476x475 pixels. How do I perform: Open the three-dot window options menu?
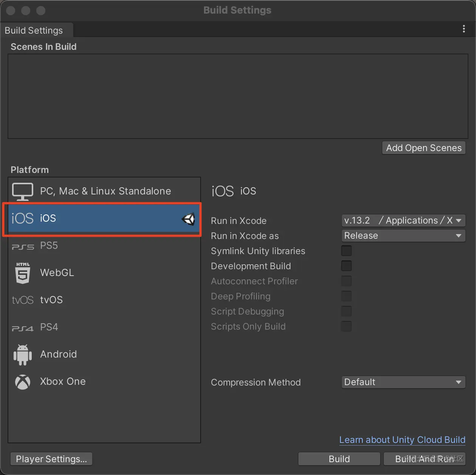pyautogui.click(x=464, y=29)
